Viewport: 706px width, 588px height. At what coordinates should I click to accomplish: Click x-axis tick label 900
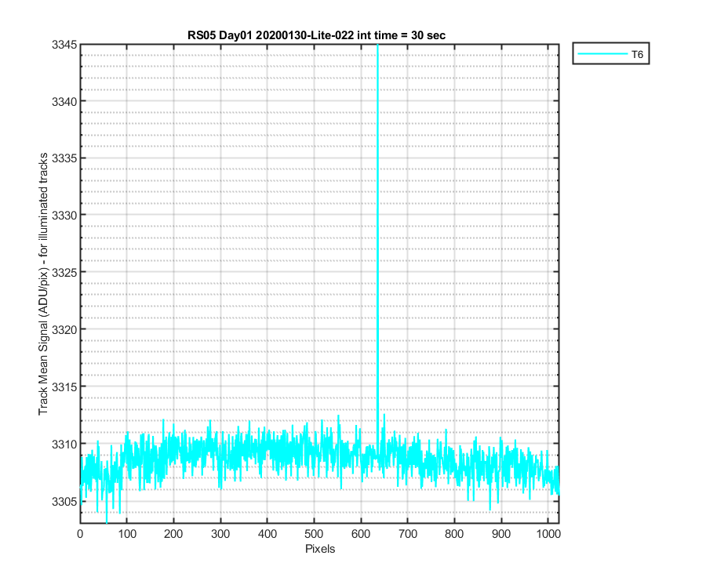coord(500,534)
